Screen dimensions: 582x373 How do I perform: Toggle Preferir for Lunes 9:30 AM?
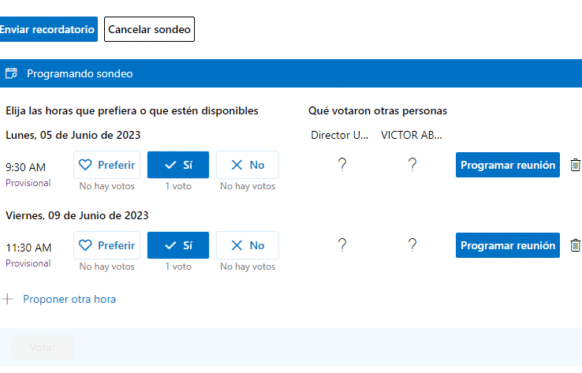pos(107,165)
